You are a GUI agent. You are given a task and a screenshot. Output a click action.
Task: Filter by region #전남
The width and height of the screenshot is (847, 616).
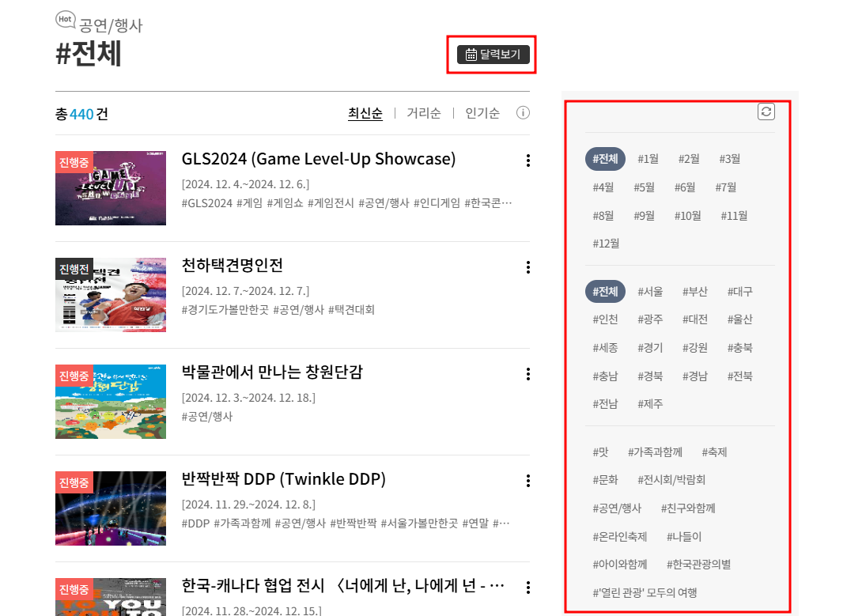[606, 403]
